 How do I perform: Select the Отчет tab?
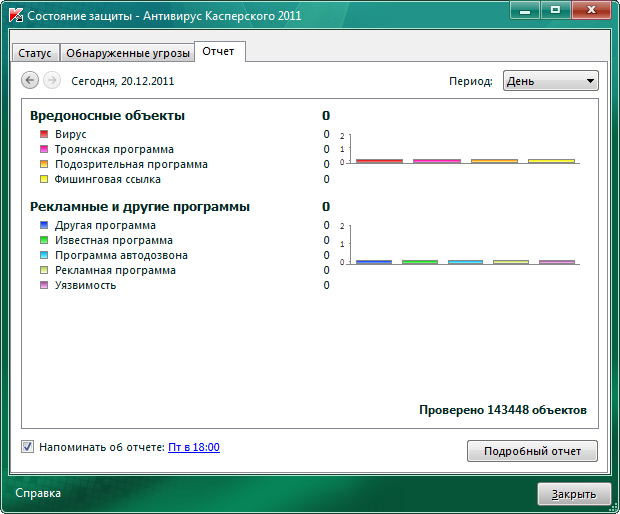pos(219,51)
